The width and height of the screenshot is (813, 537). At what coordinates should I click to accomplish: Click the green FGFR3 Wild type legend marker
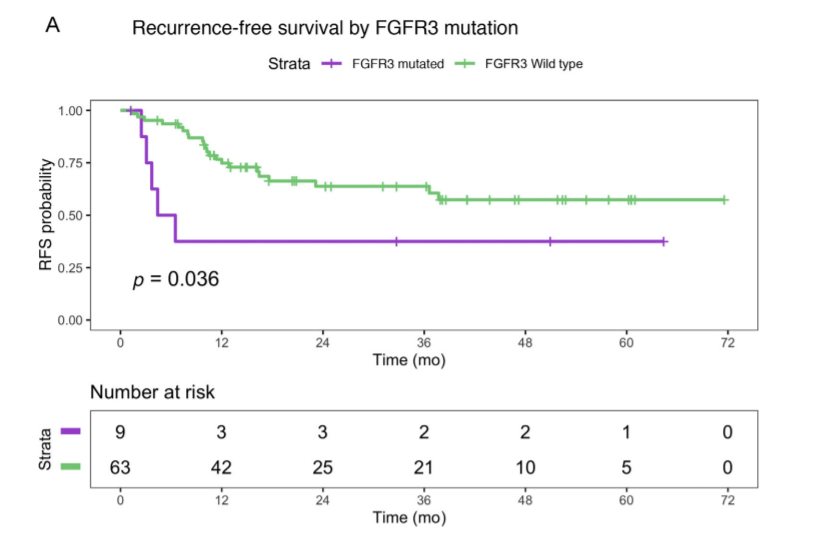click(464, 65)
